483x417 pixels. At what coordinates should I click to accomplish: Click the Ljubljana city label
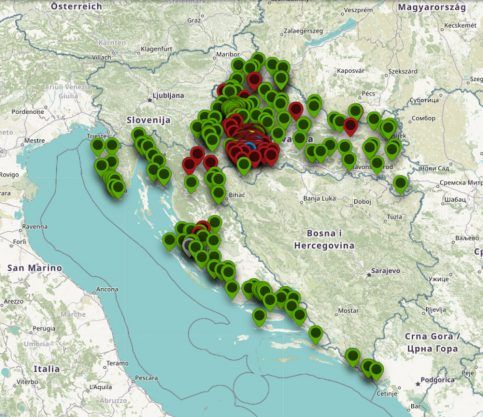pyautogui.click(x=168, y=96)
